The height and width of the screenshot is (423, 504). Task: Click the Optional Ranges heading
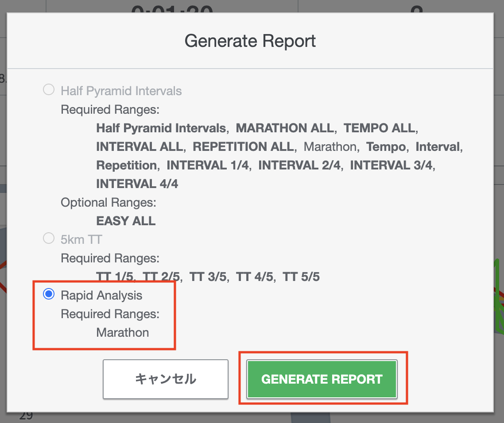click(109, 203)
